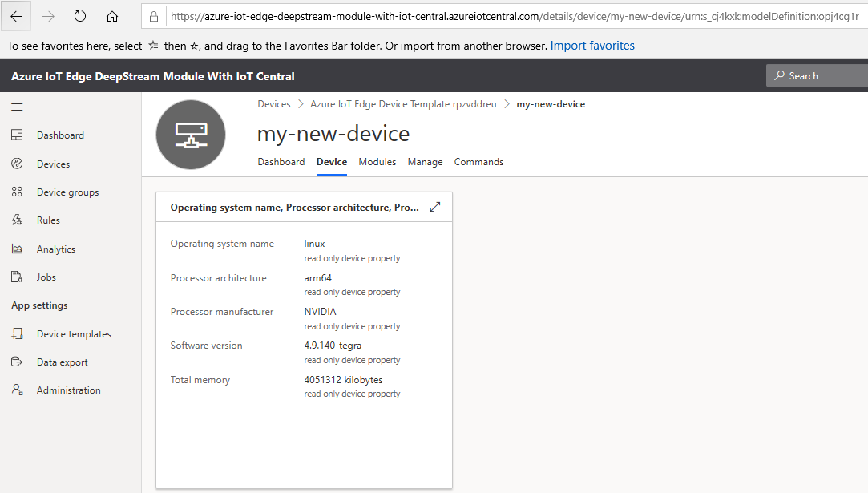Click the search magnifier icon
868x493 pixels.
pyautogui.click(x=779, y=75)
